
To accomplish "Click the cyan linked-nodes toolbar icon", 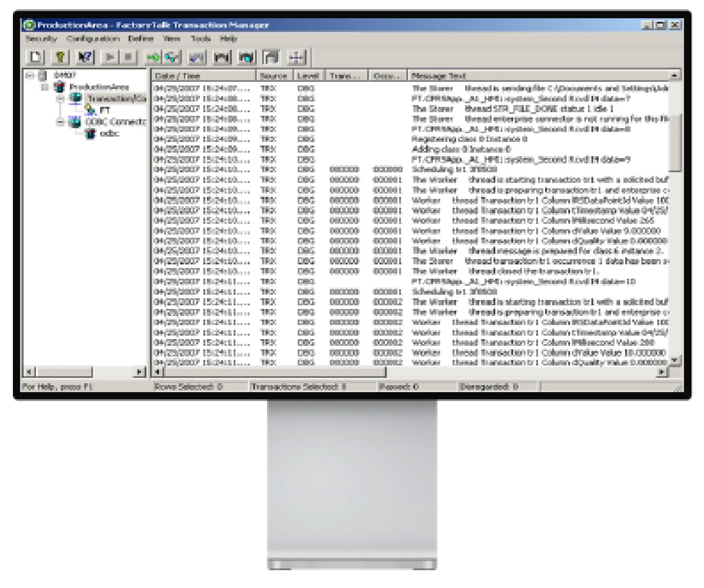I will pyautogui.click(x=172, y=57).
